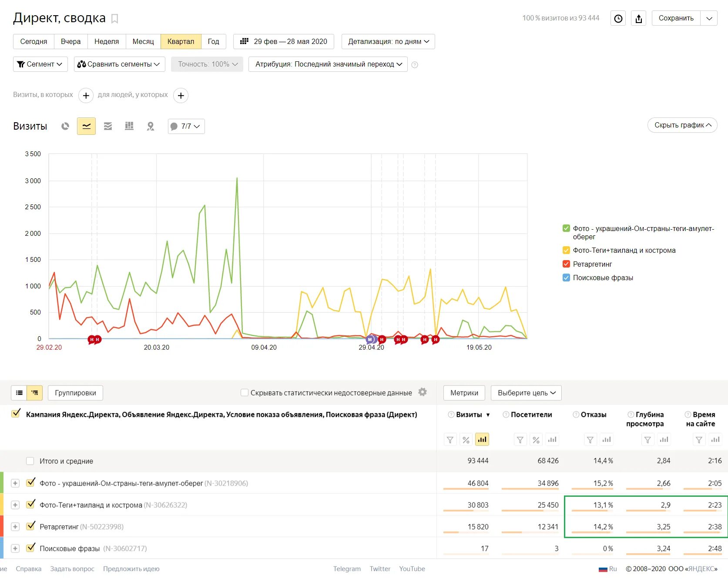Add a people condition with plus icon
Image resolution: width=728 pixels, height=579 pixels.
coord(181,95)
